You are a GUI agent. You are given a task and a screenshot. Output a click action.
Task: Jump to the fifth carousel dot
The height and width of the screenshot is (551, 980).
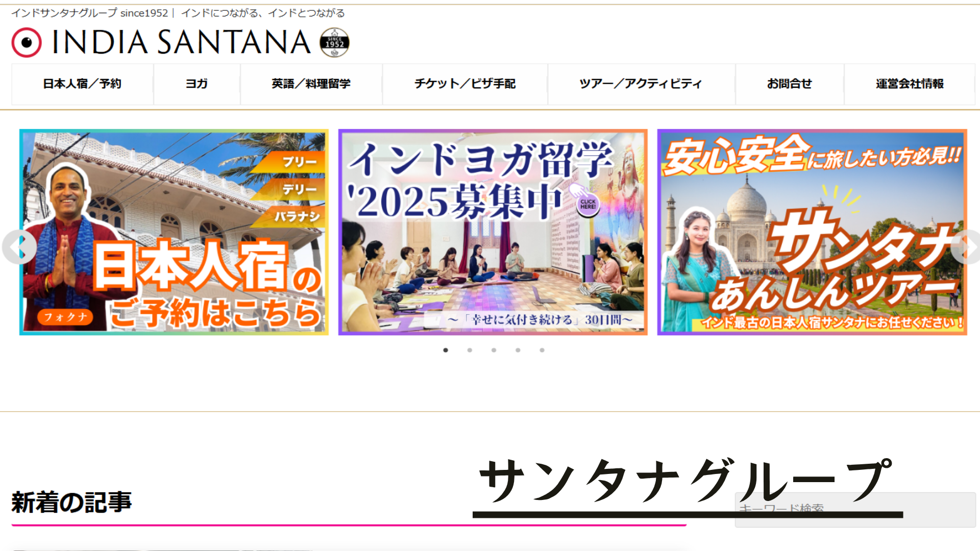coord(542,350)
